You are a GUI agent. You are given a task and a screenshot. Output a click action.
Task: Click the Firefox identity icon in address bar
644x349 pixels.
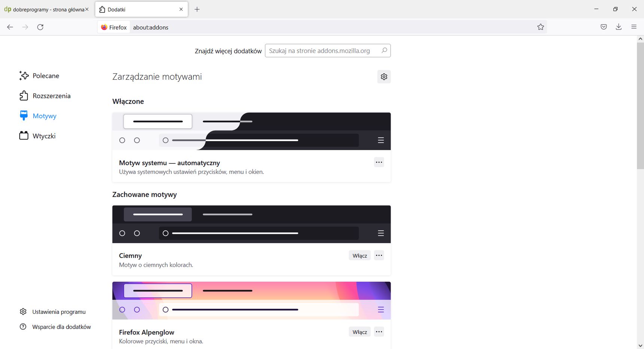click(114, 27)
